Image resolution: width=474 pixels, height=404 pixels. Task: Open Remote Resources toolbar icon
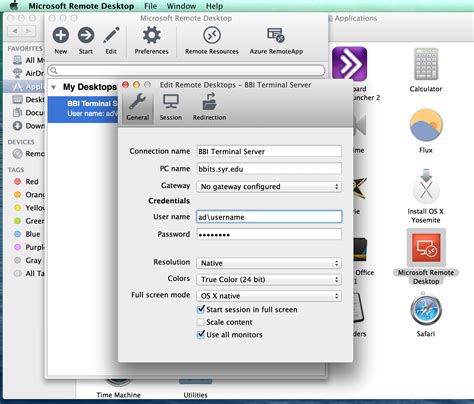tap(212, 35)
